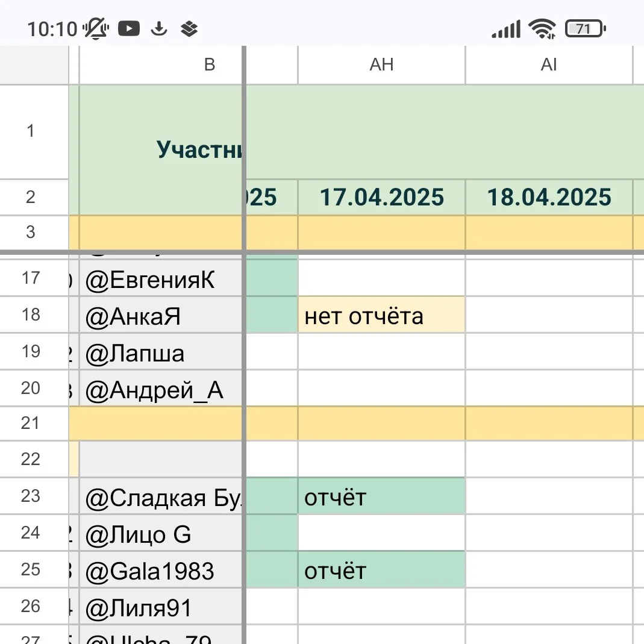The width and height of the screenshot is (644, 644).
Task: Select row 23 header
Action: point(31,496)
